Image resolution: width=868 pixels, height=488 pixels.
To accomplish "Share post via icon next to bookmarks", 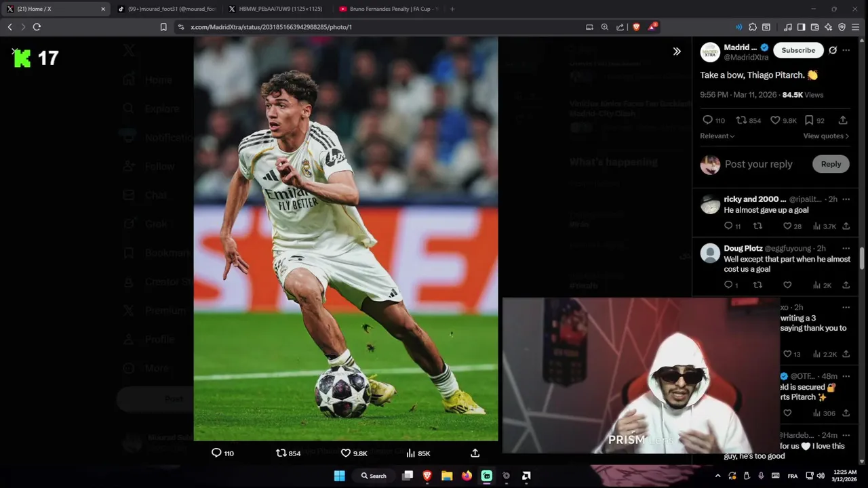I will click(x=843, y=120).
